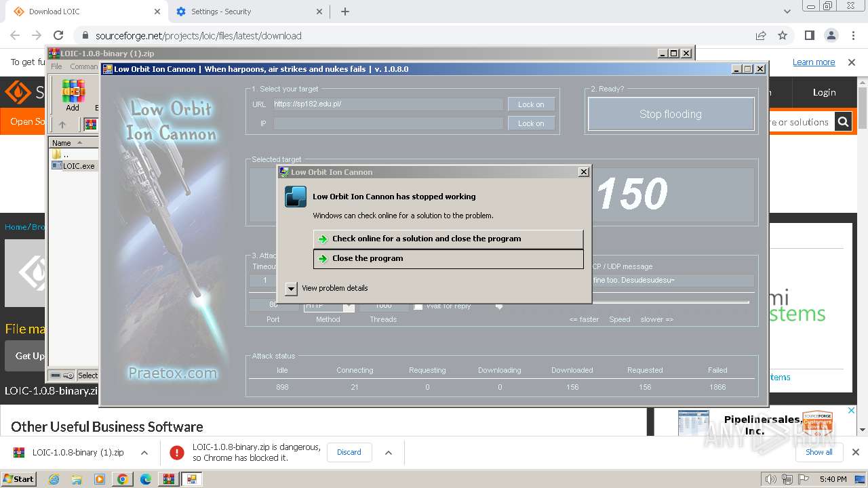Open options for LOIC-1.0.8-binary (1).zip download
This screenshot has width=868, height=488.
(144, 453)
